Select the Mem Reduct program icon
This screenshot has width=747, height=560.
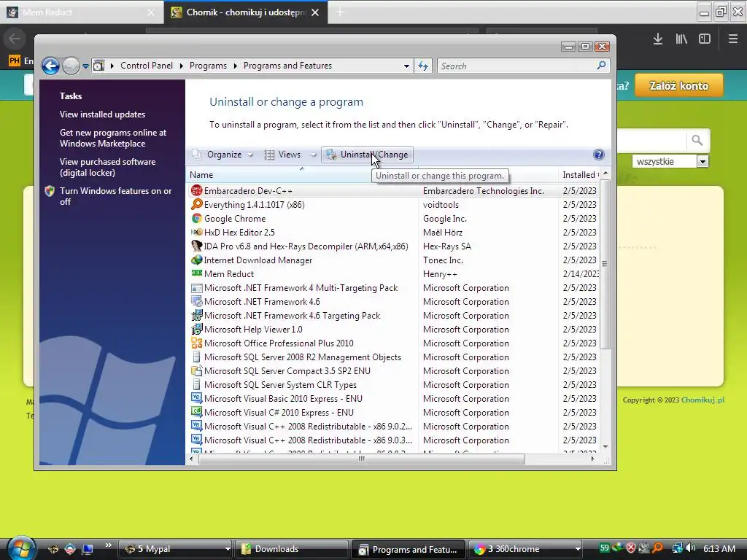click(196, 273)
